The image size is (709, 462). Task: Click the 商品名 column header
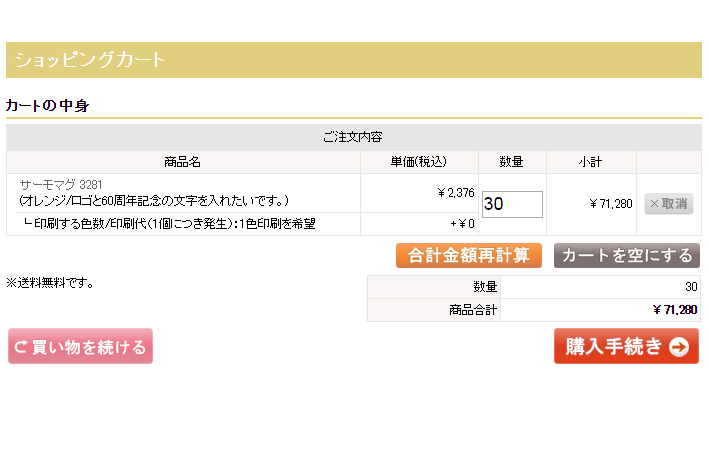pos(183,162)
